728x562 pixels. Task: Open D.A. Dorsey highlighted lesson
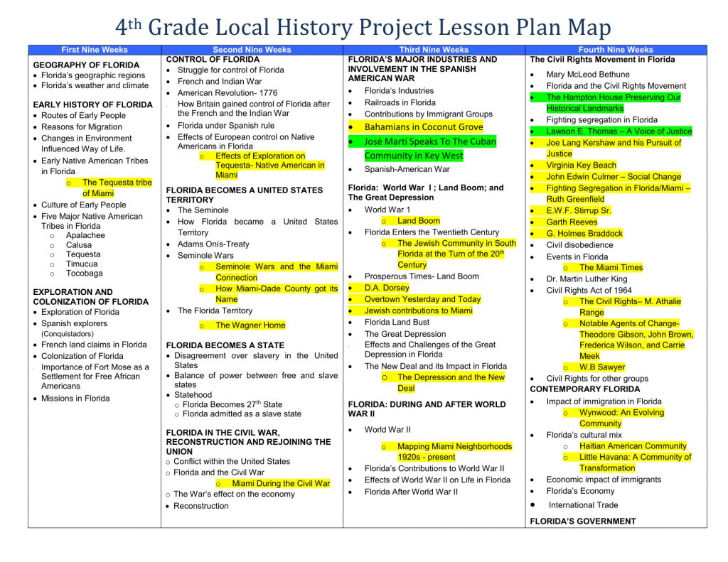pos(387,288)
